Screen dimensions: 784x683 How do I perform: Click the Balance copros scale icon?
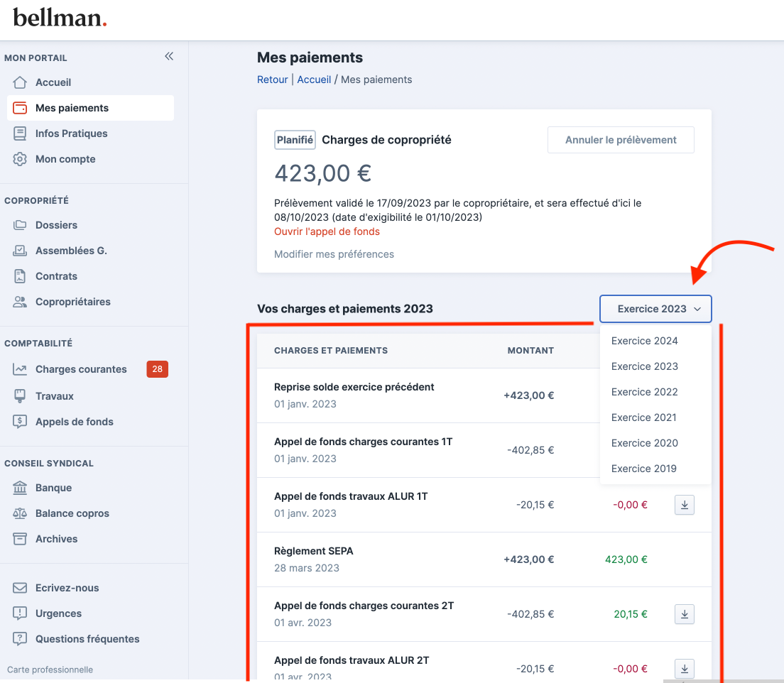[20, 513]
